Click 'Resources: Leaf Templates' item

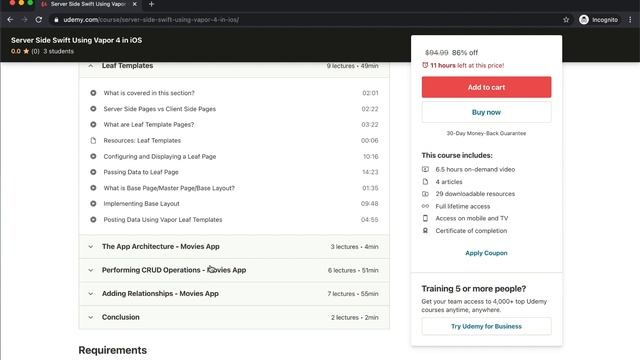click(142, 140)
